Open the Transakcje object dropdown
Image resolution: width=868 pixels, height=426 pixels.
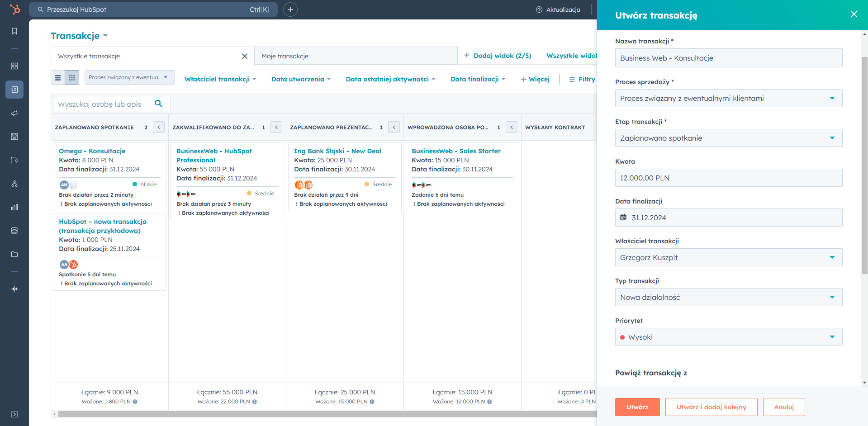[79, 36]
